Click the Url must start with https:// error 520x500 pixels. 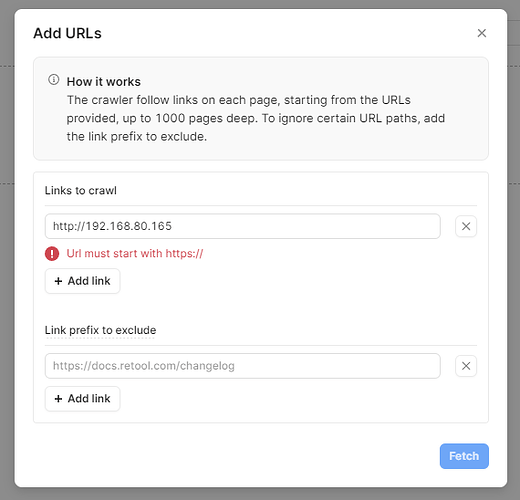point(135,254)
